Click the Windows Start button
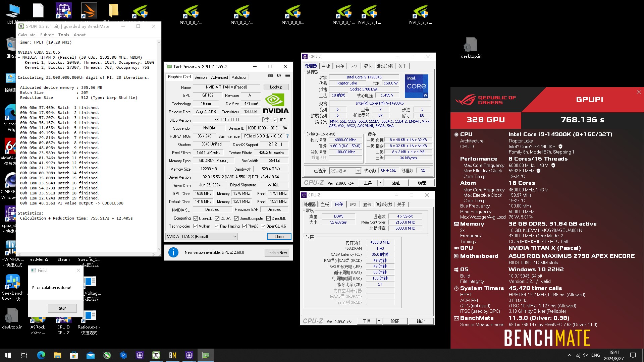Image resolution: width=644 pixels, height=362 pixels. pos(8,355)
